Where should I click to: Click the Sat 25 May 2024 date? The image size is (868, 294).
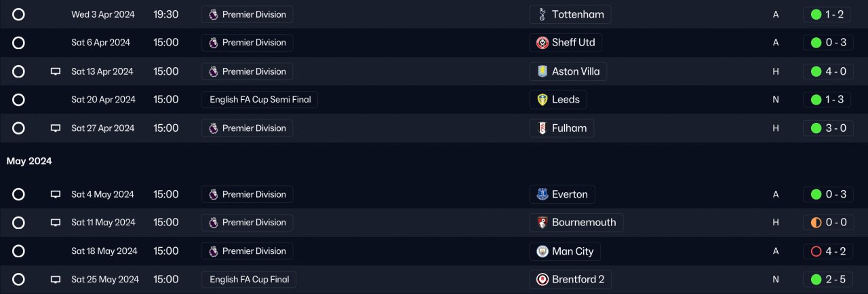[x=105, y=279]
